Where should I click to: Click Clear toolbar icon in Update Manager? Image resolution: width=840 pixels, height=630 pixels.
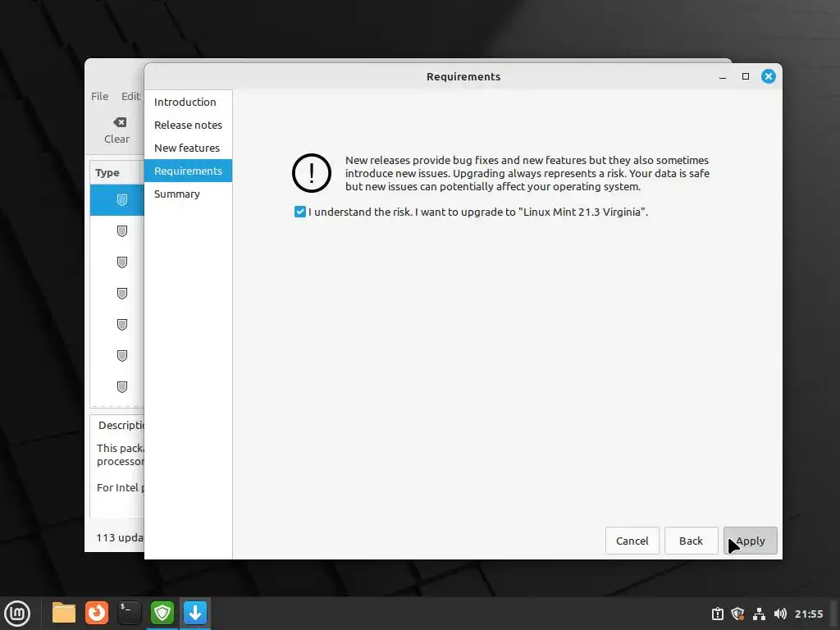(x=116, y=130)
